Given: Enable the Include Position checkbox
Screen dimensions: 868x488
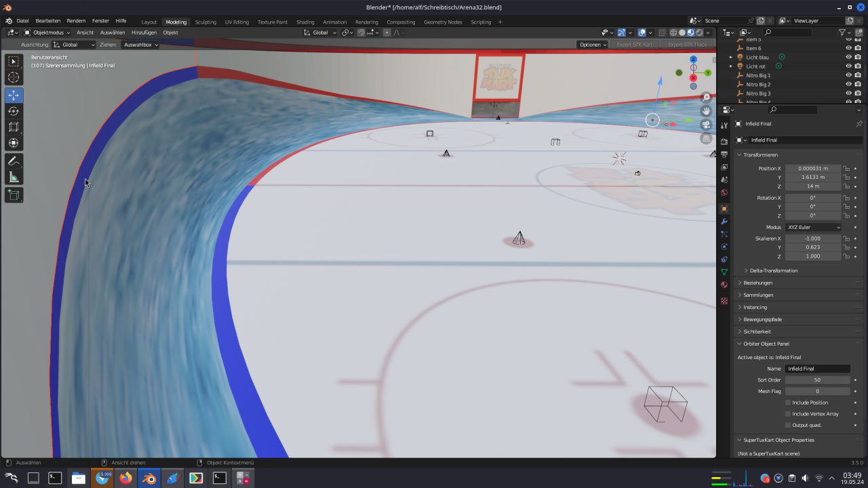Looking at the screenshot, I should tap(788, 403).
